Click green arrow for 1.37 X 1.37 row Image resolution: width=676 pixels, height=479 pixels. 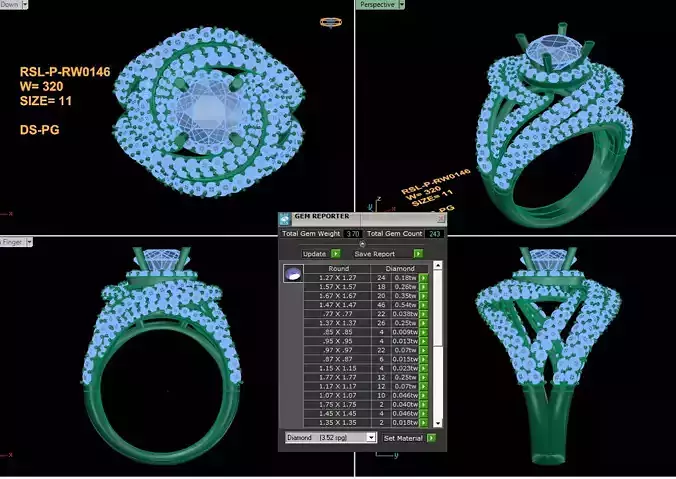[x=423, y=323]
